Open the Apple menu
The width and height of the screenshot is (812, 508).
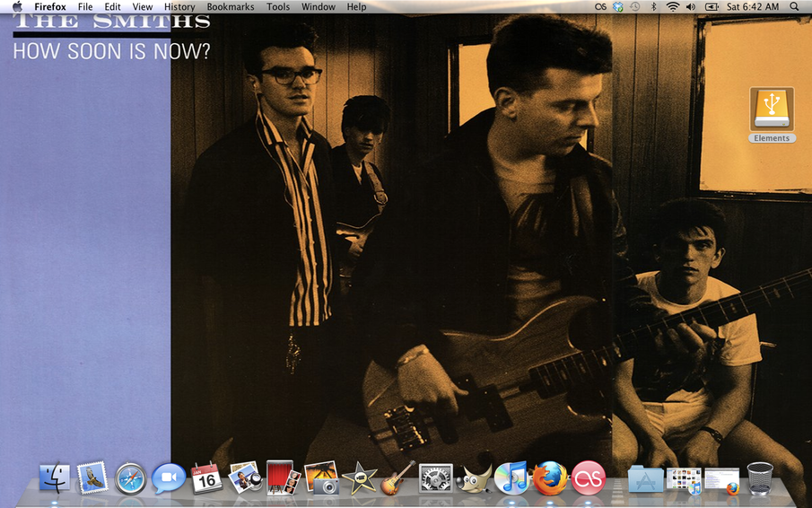tap(17, 7)
